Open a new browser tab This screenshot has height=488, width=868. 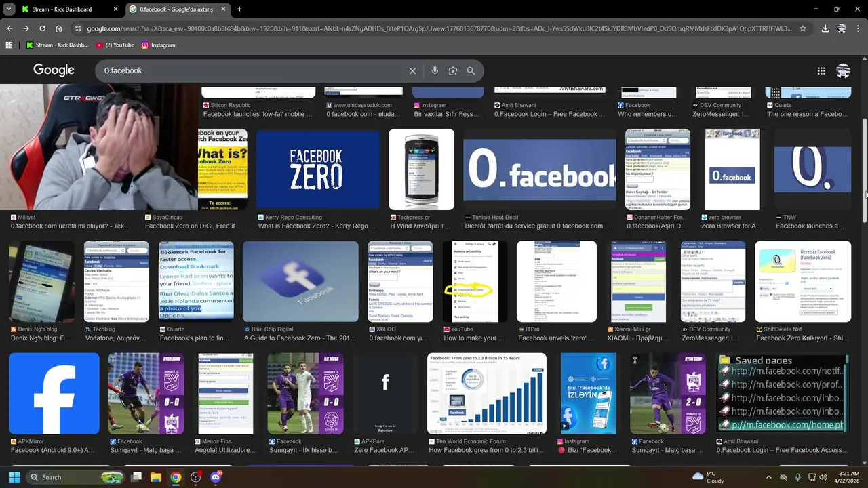tap(239, 9)
